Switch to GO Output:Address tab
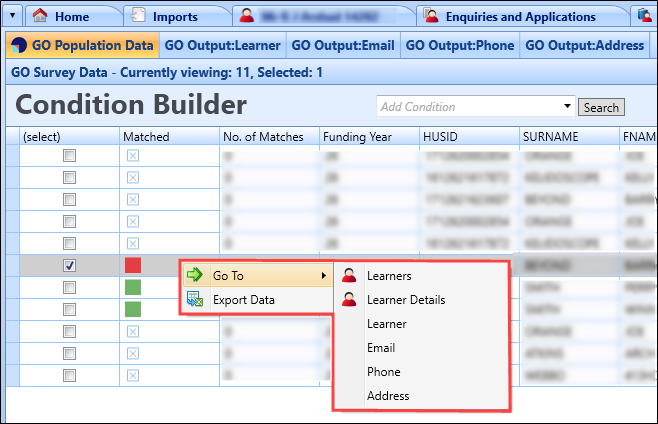Screen dimensions: 658x424 coord(585,45)
